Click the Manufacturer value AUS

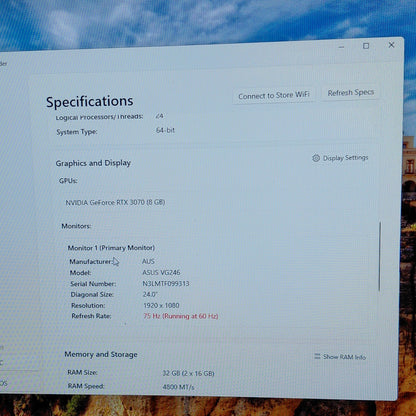[x=148, y=261]
